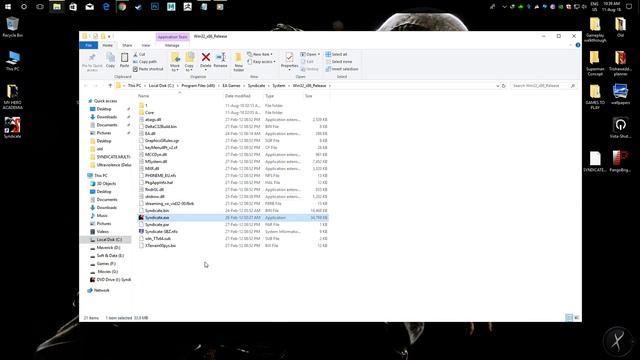Image resolution: width=640 pixels, height=360 pixels.
Task: Open the Windows Start button
Action: [8, 7]
